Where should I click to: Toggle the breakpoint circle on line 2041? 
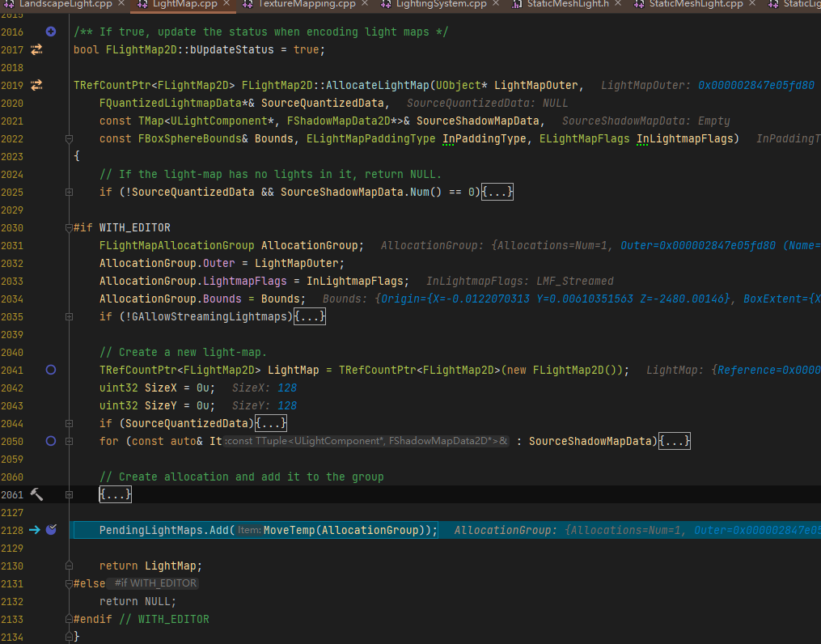coord(51,370)
